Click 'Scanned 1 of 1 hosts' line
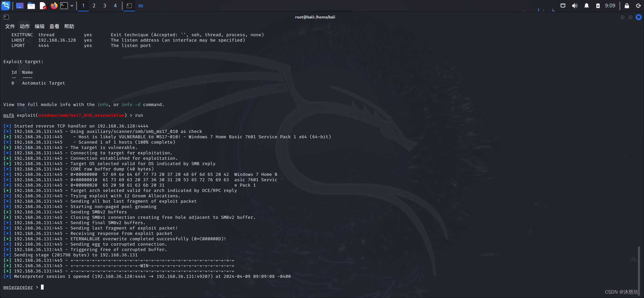Image resolution: width=644 pixels, height=298 pixels. pos(89,142)
